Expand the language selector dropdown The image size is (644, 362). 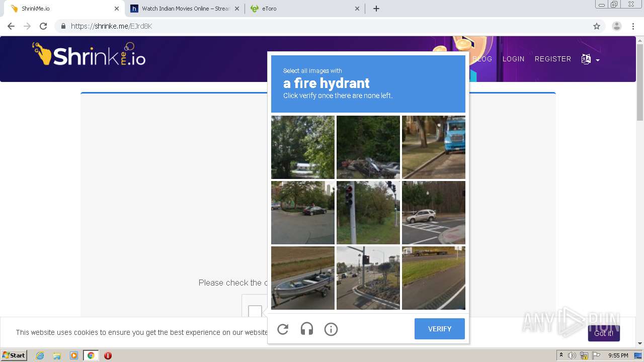tap(590, 59)
